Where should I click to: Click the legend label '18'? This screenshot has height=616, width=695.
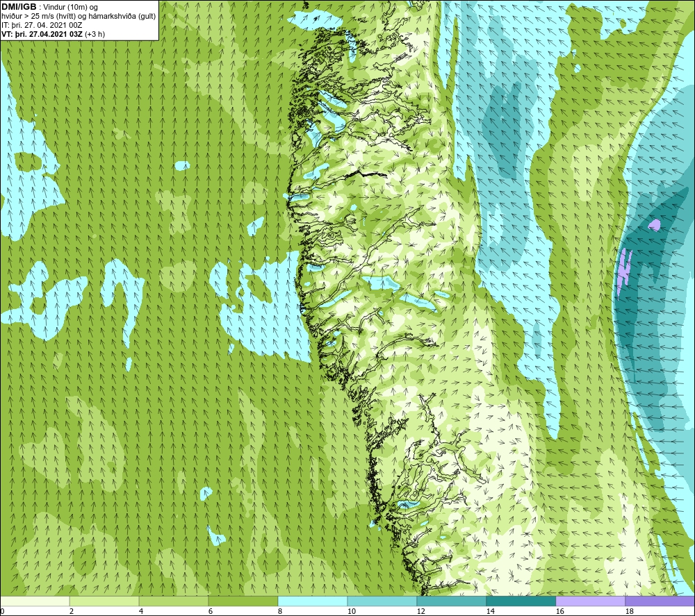630,611
